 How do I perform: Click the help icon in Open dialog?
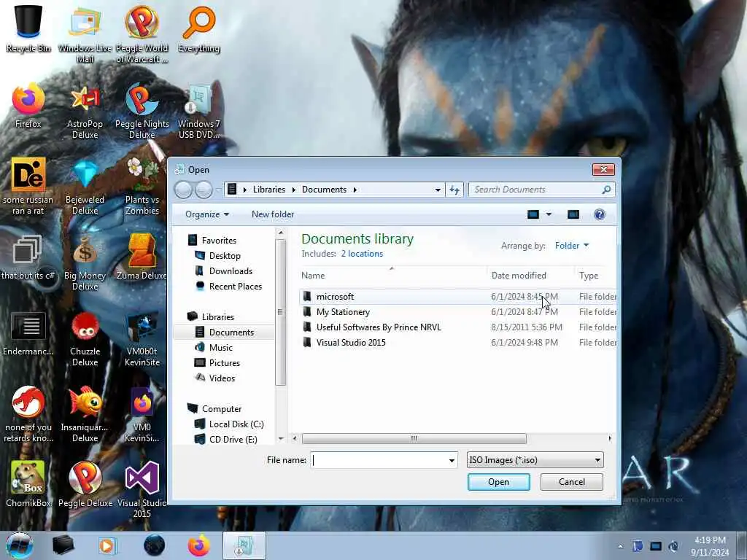click(600, 214)
